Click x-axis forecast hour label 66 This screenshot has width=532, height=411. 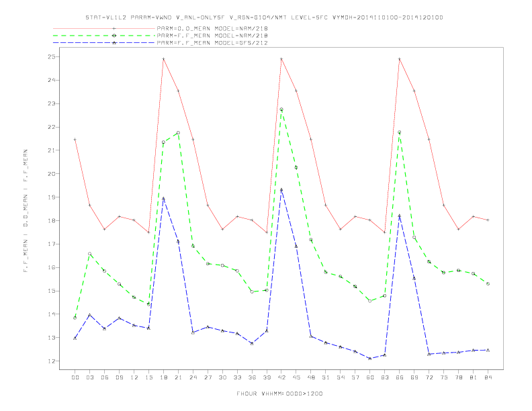(400, 377)
